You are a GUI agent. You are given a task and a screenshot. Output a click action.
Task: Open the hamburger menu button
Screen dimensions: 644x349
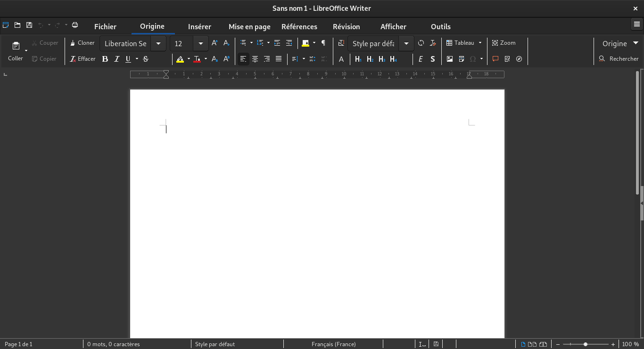click(637, 24)
